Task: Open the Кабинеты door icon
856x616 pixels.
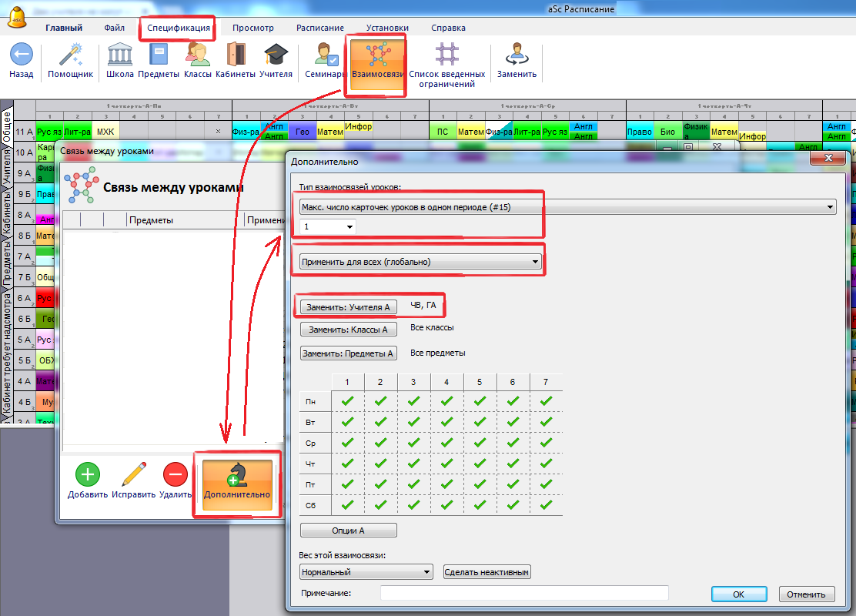Action: pyautogui.click(x=235, y=55)
